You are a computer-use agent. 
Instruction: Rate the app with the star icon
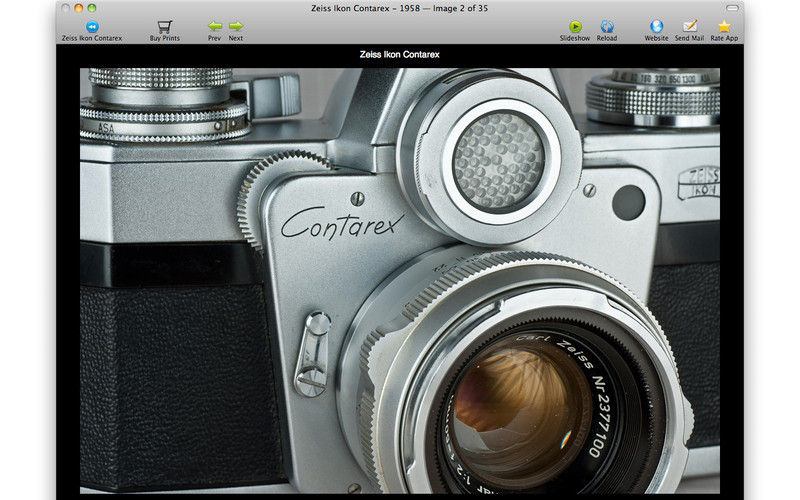point(724,27)
